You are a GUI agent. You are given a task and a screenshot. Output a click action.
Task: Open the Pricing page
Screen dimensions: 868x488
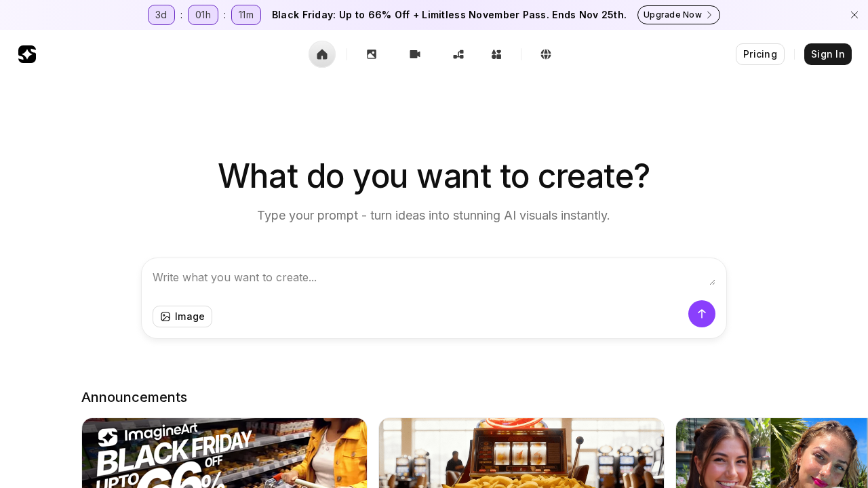coord(759,54)
